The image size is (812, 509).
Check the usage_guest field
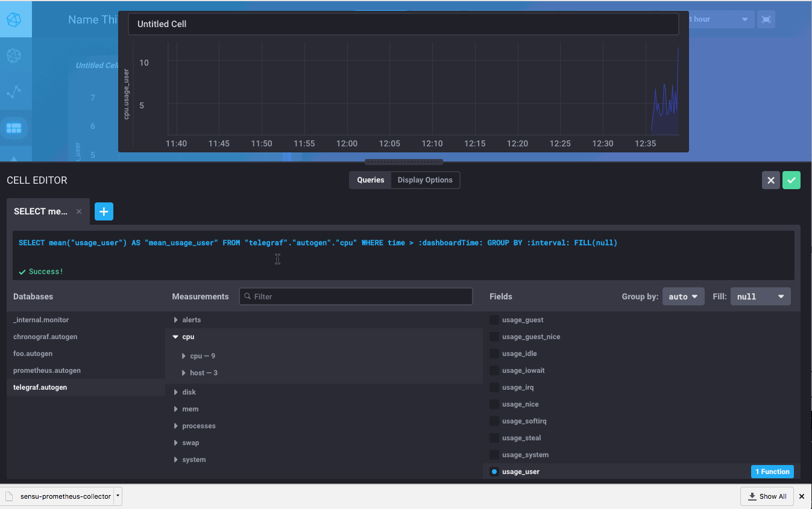click(x=494, y=320)
